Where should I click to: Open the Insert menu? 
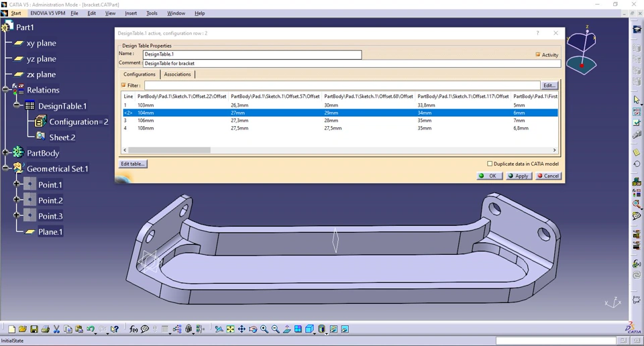[x=131, y=13]
